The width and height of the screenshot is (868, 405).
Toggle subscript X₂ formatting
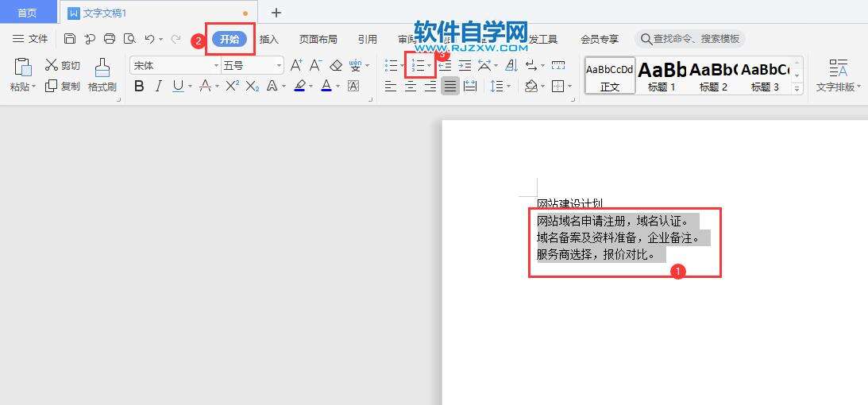[253, 86]
